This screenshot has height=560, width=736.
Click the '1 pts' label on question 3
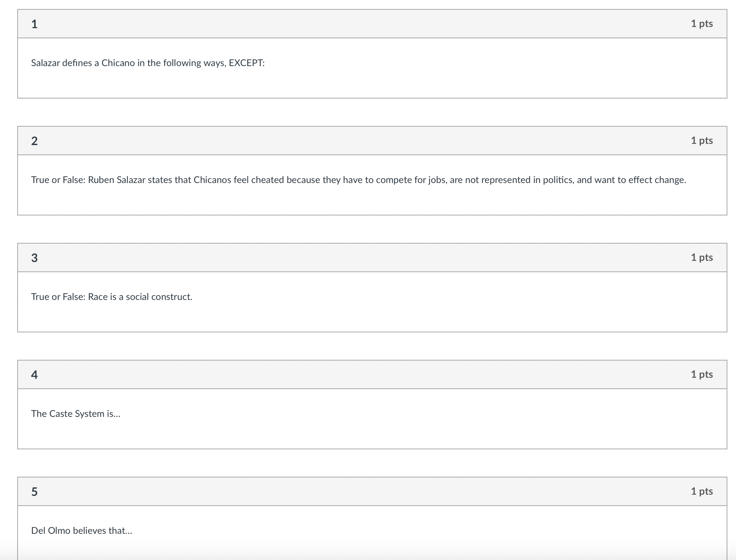pos(702,258)
